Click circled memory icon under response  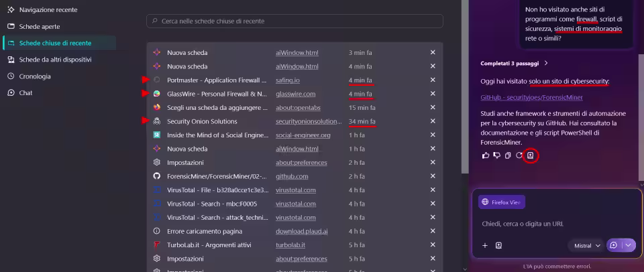click(x=530, y=155)
